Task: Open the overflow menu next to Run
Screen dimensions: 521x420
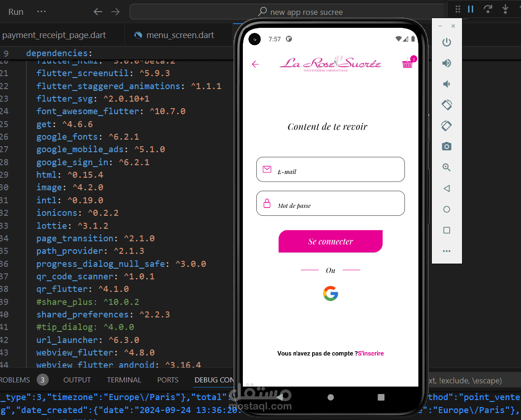Action: 41,12
